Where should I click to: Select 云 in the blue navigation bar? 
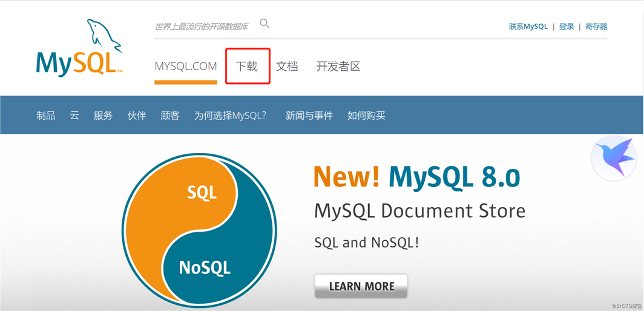[x=74, y=116]
